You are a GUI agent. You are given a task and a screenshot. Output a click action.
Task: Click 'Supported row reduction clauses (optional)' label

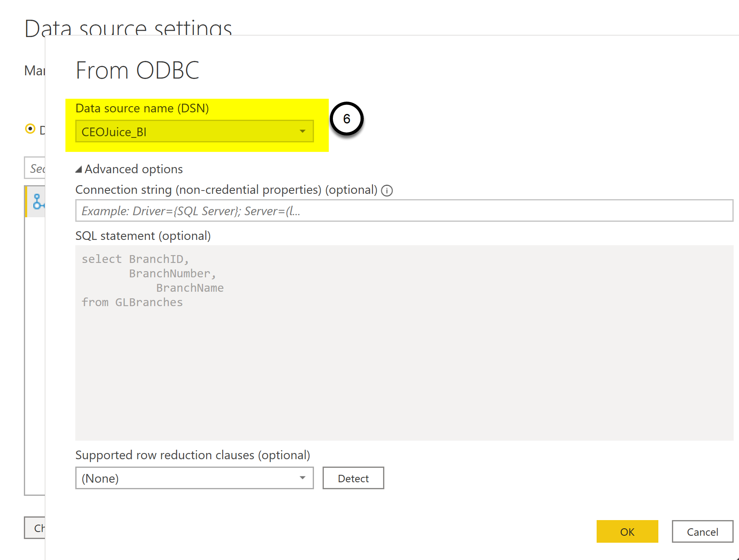[193, 455]
